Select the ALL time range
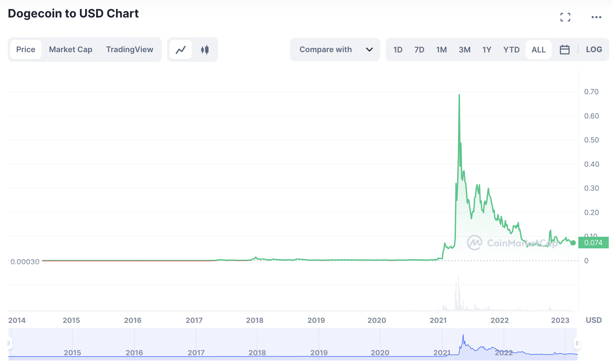Screen dimensions: 612x364 [x=539, y=50]
